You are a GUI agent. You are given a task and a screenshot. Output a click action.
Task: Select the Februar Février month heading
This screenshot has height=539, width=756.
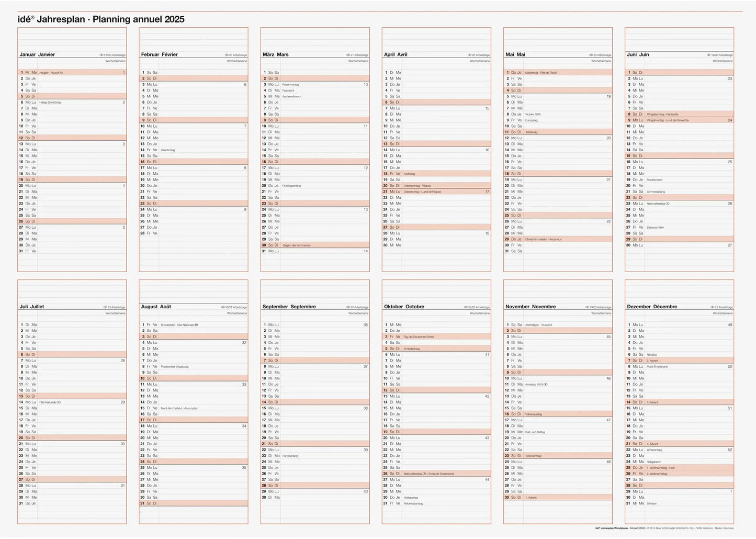coord(159,54)
